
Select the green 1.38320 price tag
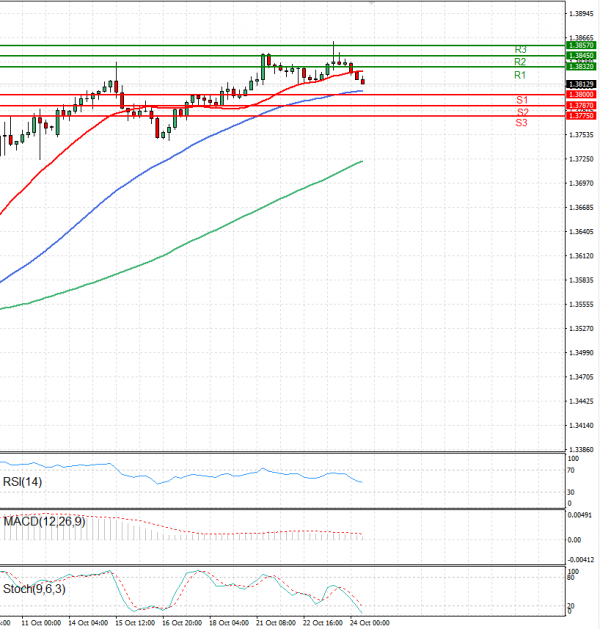tap(581, 67)
